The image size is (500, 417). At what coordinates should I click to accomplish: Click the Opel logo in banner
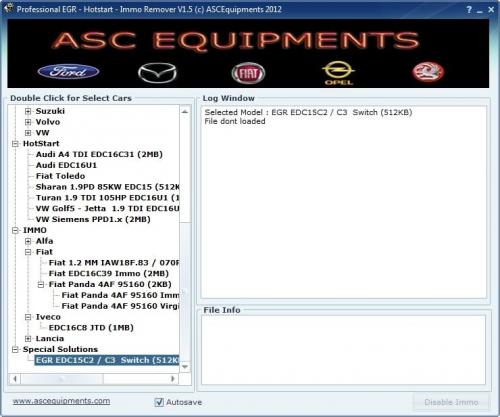click(x=339, y=73)
